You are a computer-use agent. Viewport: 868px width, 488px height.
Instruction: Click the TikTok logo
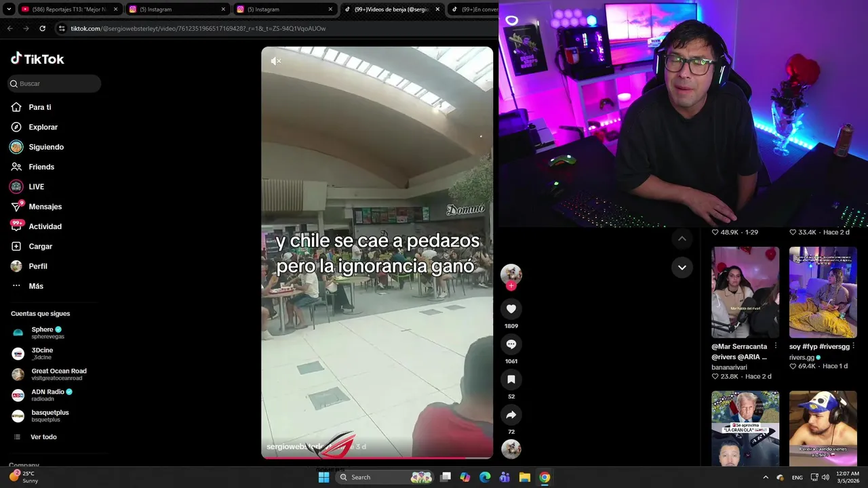pos(37,59)
